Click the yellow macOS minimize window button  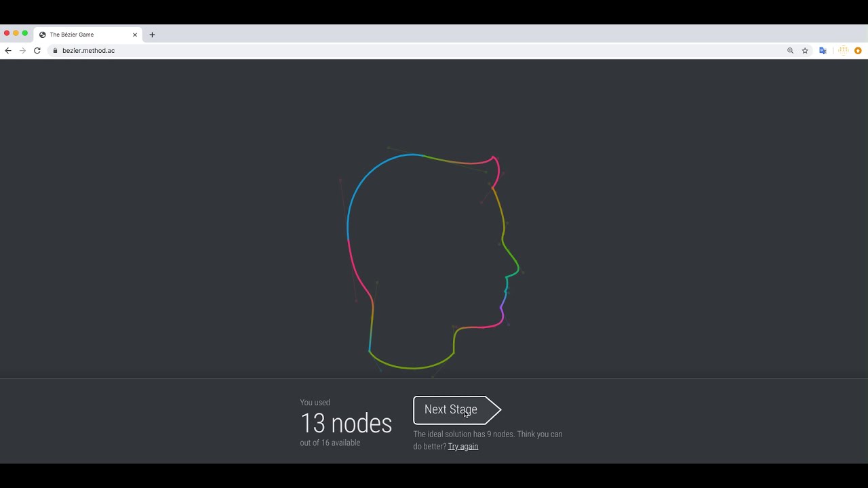pos(16,33)
